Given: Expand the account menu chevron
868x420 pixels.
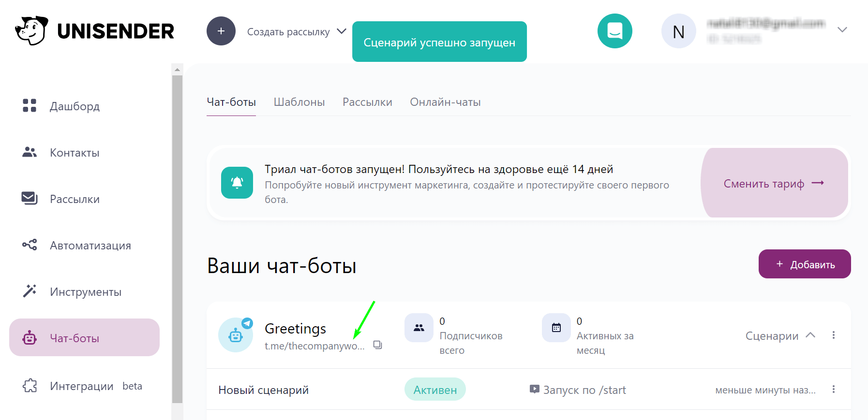Looking at the screenshot, I should [x=842, y=29].
